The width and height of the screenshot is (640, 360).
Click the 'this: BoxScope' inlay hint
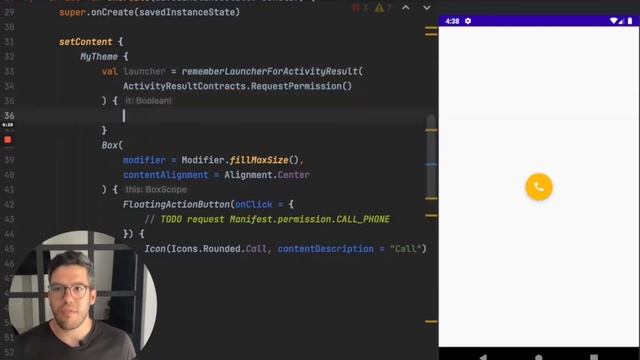point(156,189)
